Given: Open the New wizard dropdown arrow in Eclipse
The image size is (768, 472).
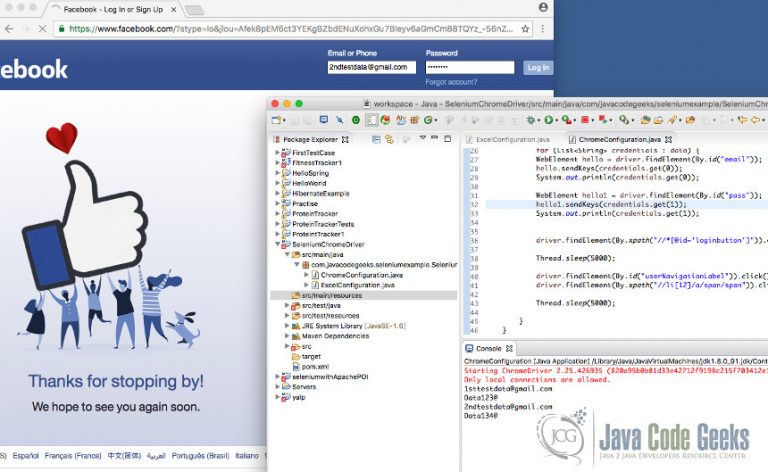Looking at the screenshot, I should pyautogui.click(x=284, y=120).
